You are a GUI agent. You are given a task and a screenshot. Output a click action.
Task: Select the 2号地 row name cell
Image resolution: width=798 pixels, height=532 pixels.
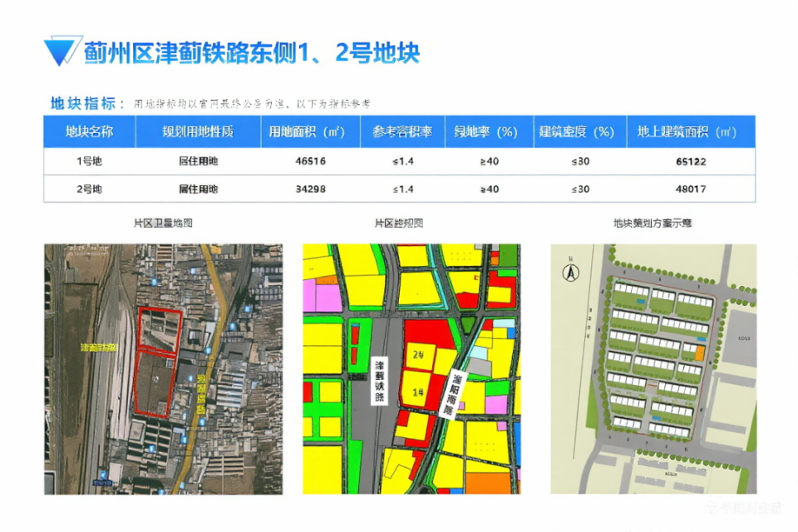pos(90,190)
